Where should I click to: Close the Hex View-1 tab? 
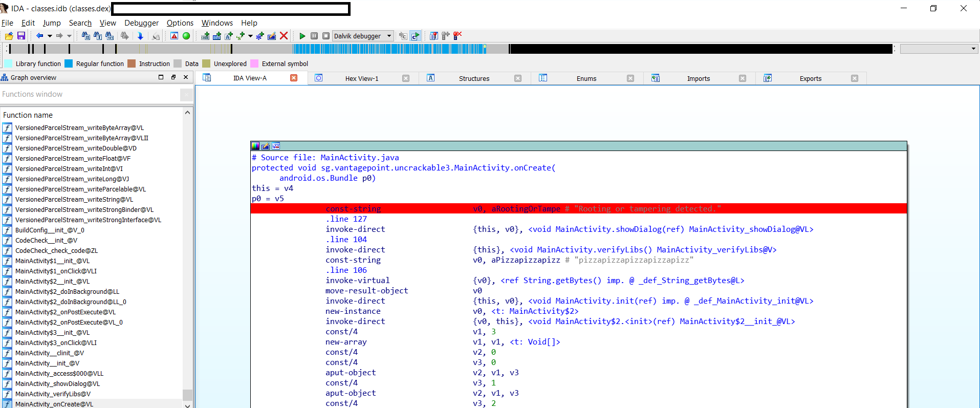[x=406, y=78]
